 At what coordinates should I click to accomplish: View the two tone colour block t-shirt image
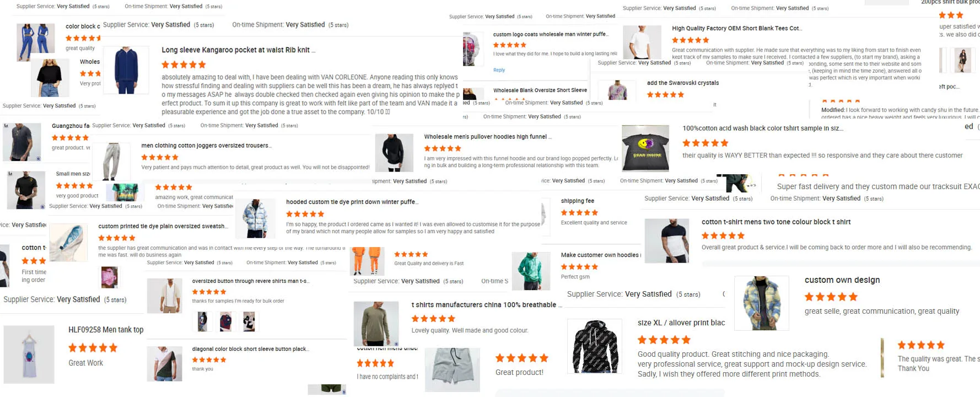point(667,240)
